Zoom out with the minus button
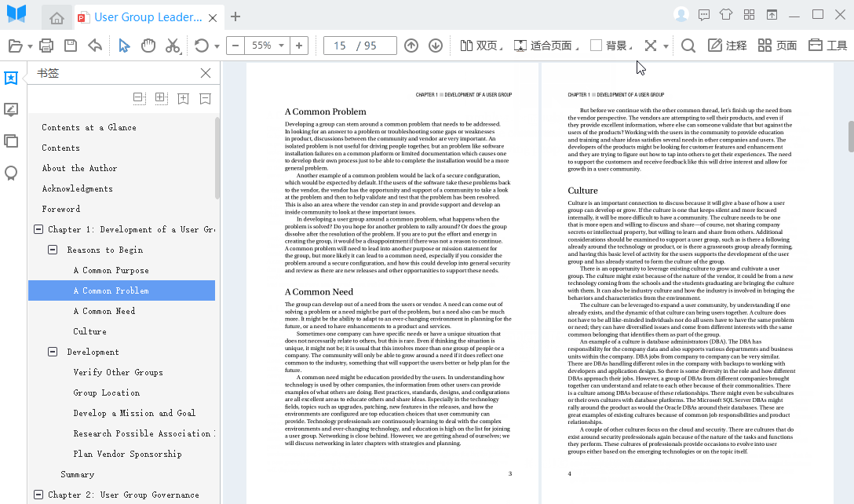The image size is (854, 504). 235,46
